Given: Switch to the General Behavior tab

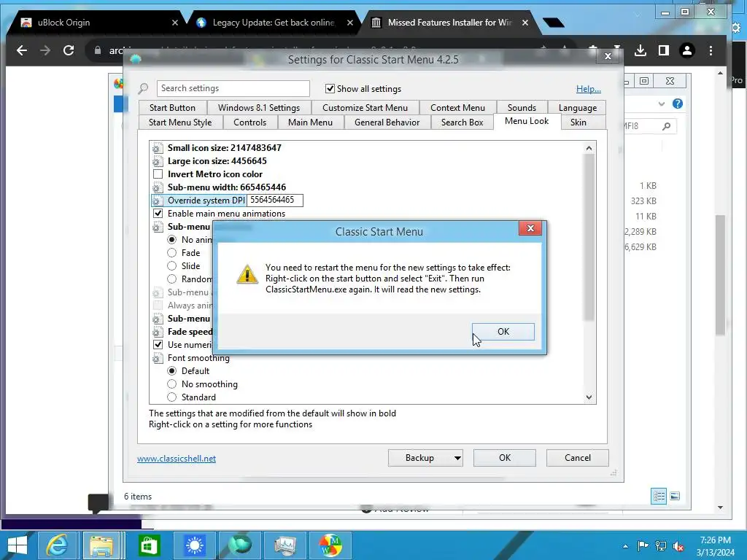Looking at the screenshot, I should click(387, 122).
